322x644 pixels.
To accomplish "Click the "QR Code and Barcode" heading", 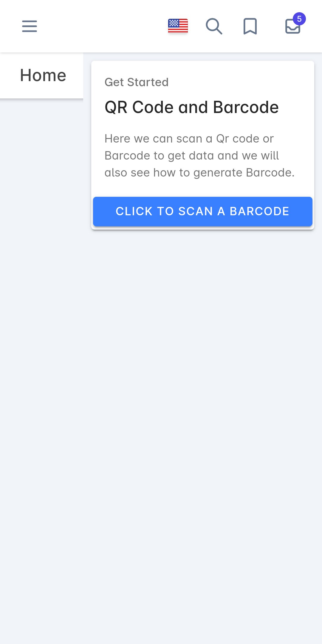I will [x=191, y=107].
